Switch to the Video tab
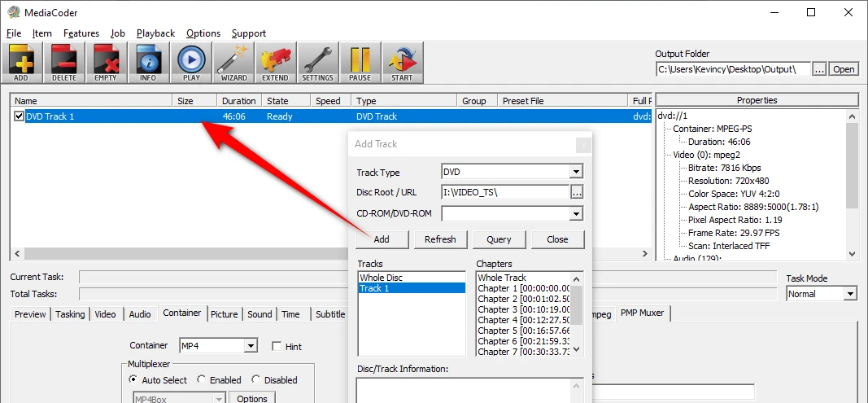868x403 pixels. point(106,314)
